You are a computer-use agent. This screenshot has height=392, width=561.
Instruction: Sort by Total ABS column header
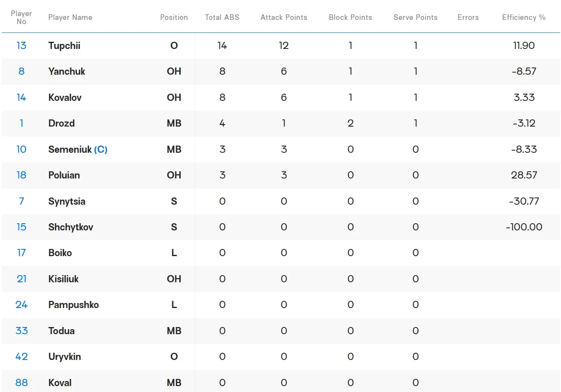(222, 17)
